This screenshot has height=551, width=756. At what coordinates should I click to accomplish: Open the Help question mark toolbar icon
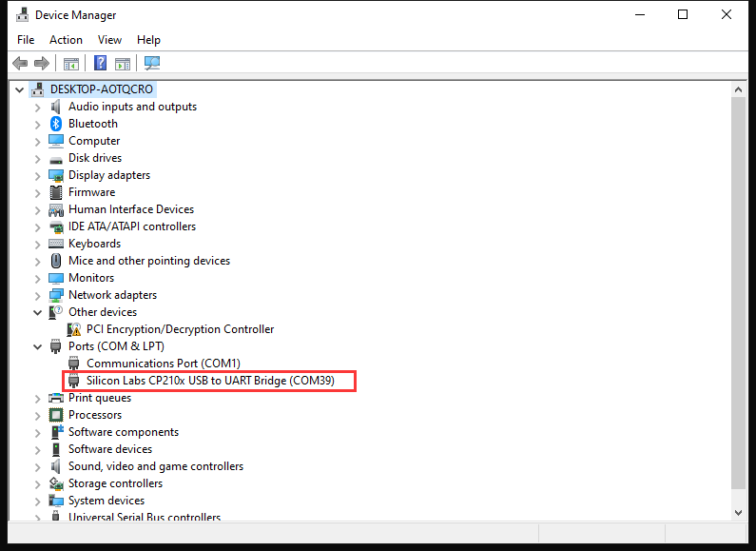100,63
